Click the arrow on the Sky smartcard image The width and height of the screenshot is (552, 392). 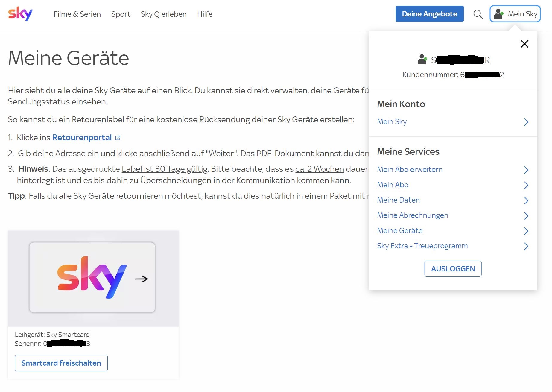pos(142,279)
